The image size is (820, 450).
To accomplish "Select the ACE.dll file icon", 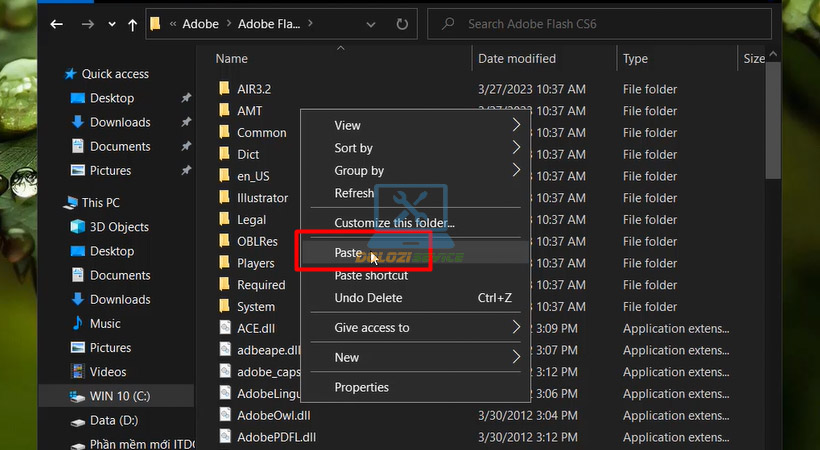I will point(225,329).
